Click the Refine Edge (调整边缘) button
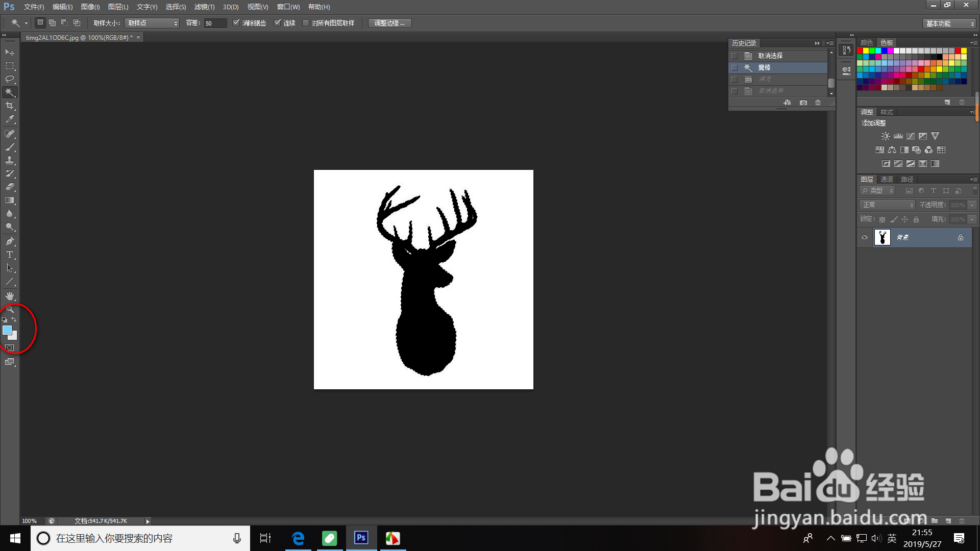This screenshot has width=980, height=551. [389, 23]
